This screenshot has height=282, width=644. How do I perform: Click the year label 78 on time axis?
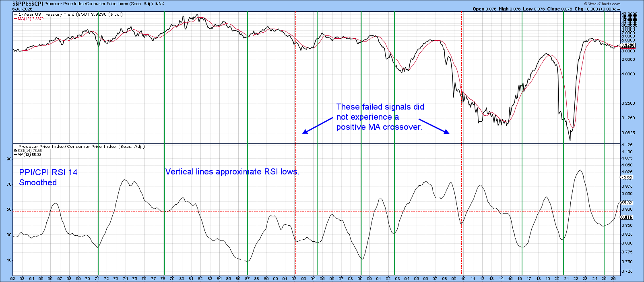tap(163, 279)
